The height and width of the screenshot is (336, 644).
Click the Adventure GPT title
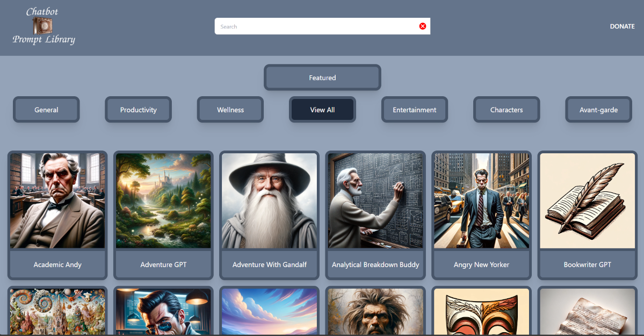pos(163,265)
